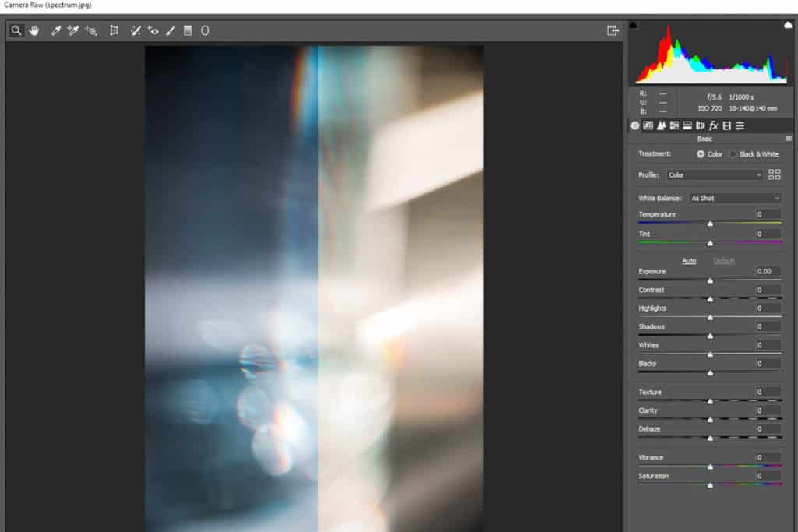Click the Tint value field
Viewport: 798px width, 532px height.
tap(768, 234)
